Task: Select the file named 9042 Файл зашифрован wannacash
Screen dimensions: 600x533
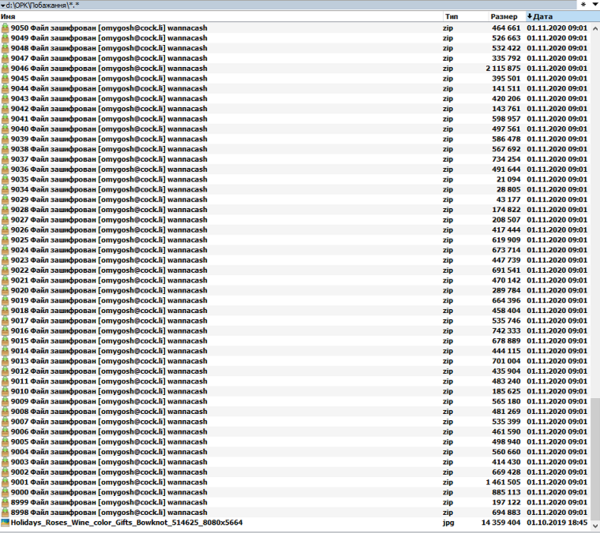Action: pyautogui.click(x=109, y=109)
